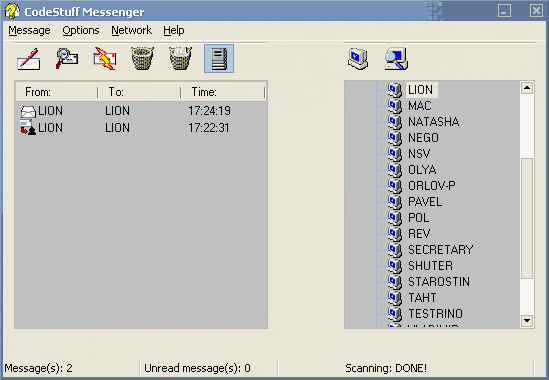Click the full wastebasket delete all icon
The width and height of the screenshot is (549, 380).
pos(180,58)
